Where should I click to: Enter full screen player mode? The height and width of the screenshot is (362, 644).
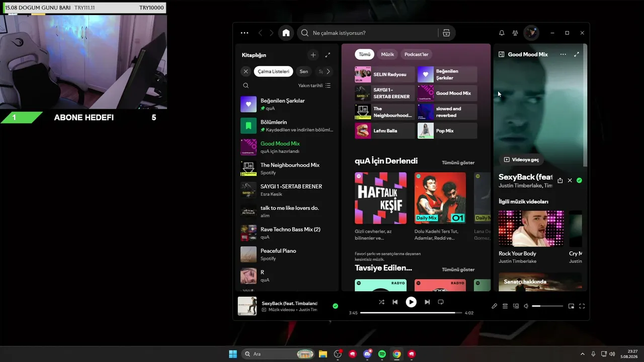pos(582,306)
